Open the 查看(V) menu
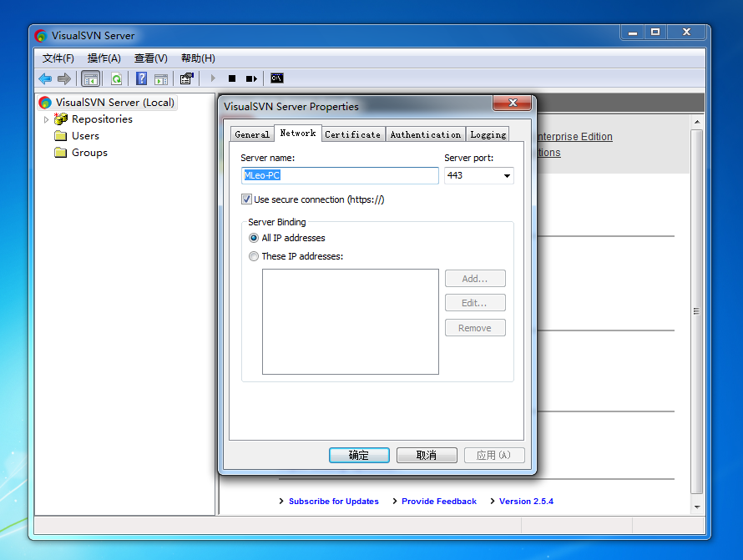 (151, 58)
